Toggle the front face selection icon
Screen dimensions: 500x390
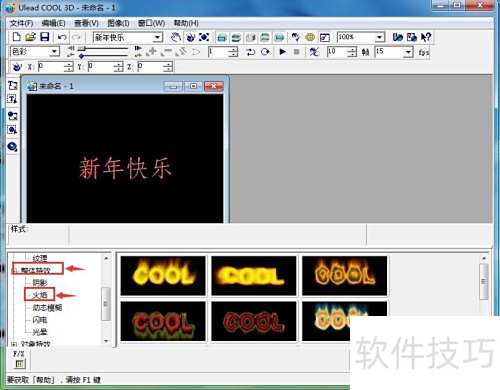222,37
